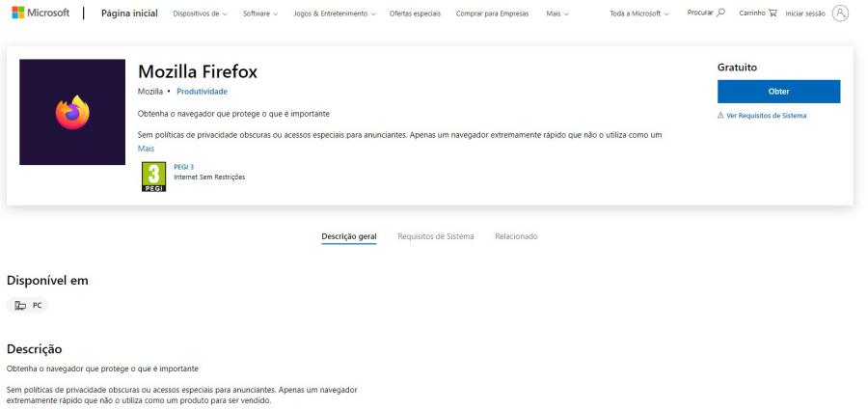
Task: Click the Mozilla Firefox title
Action: pyautogui.click(x=198, y=71)
